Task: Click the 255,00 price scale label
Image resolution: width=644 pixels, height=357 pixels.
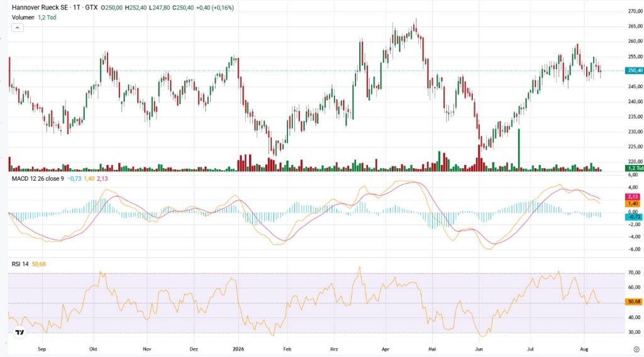Action: [x=635, y=57]
